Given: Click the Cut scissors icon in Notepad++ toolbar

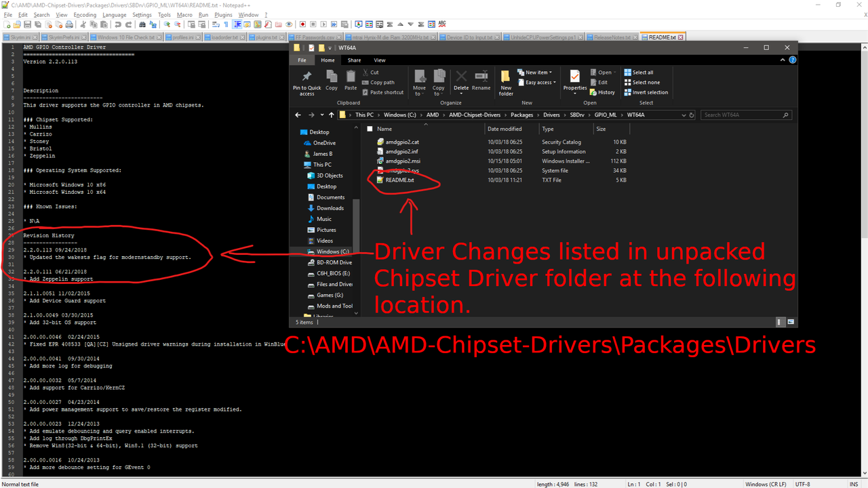Looking at the screenshot, I should click(83, 24).
